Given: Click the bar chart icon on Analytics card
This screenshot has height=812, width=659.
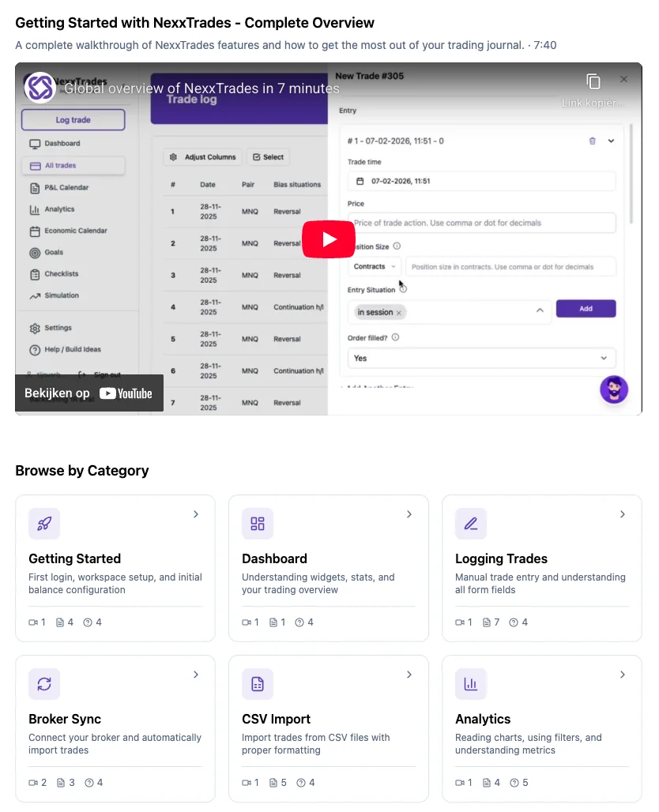Looking at the screenshot, I should 471,684.
